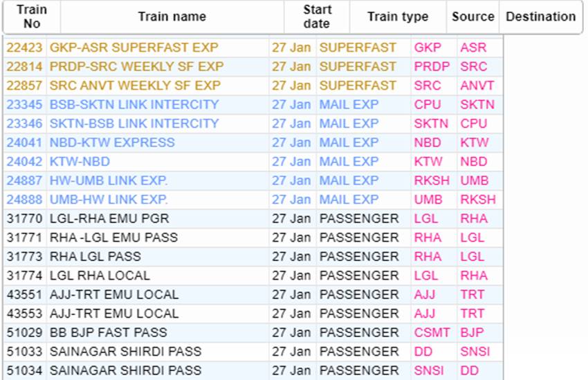
Task: Click the Destination column header
Action: pyautogui.click(x=540, y=17)
